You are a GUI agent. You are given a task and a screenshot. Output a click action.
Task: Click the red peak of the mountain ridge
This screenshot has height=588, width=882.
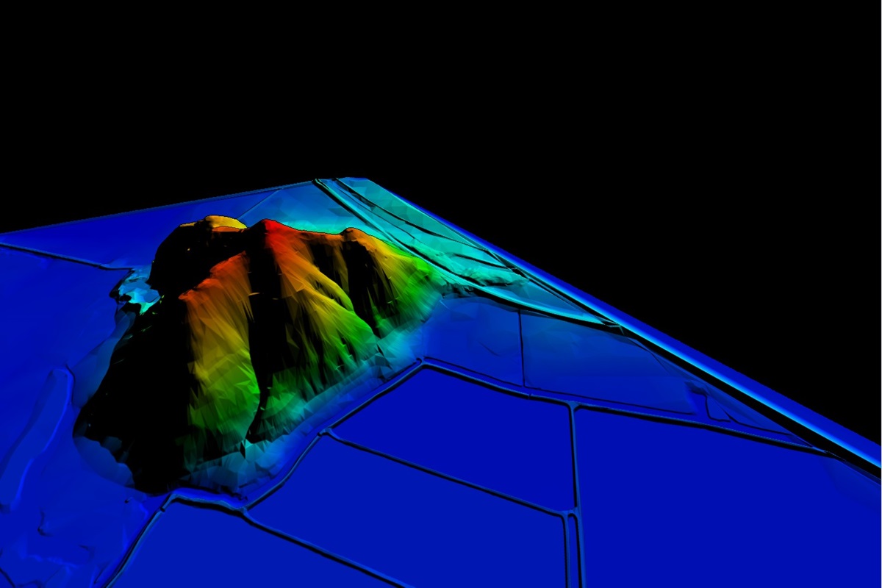pos(269,229)
